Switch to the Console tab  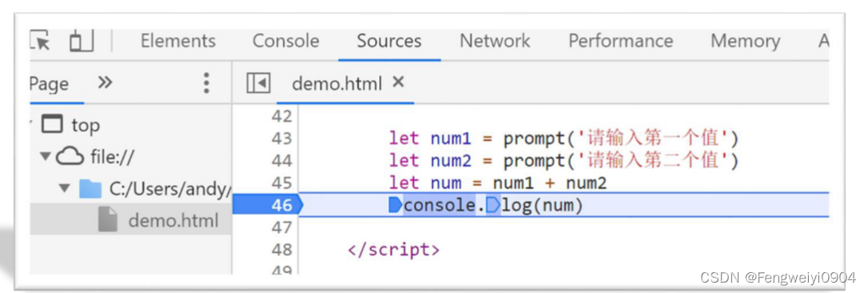(285, 41)
